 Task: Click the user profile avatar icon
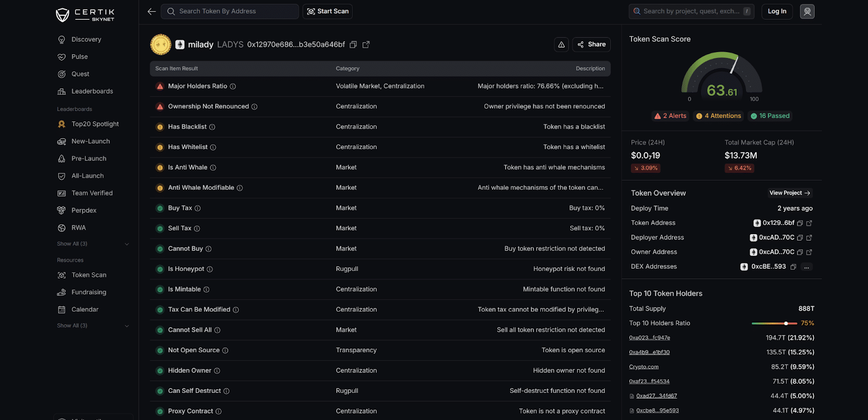click(x=807, y=11)
